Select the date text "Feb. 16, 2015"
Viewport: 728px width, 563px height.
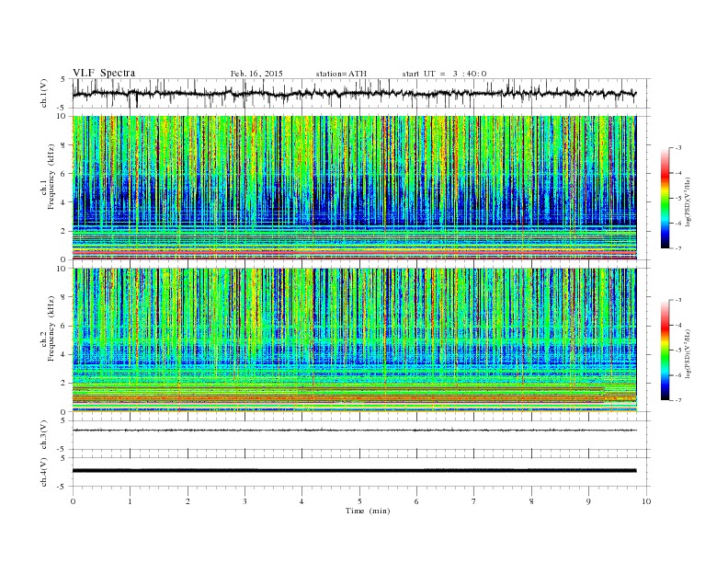[256, 74]
